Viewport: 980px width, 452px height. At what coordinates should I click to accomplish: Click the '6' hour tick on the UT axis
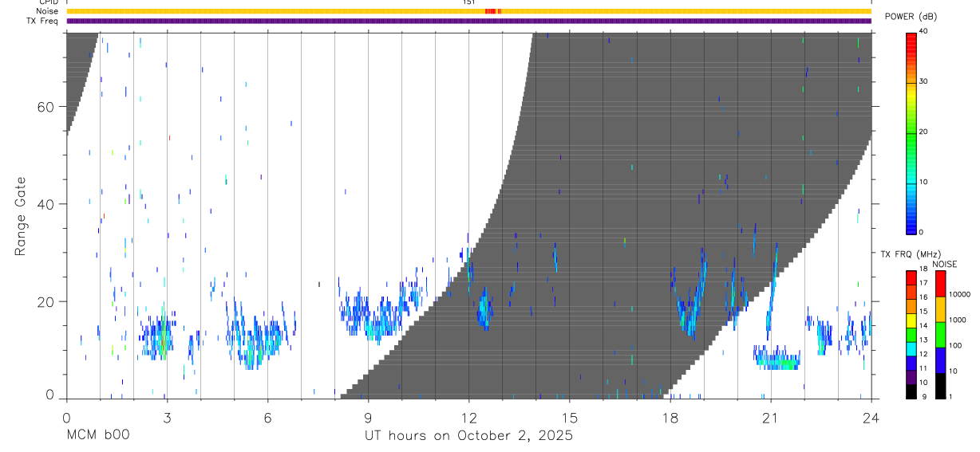coord(268,417)
